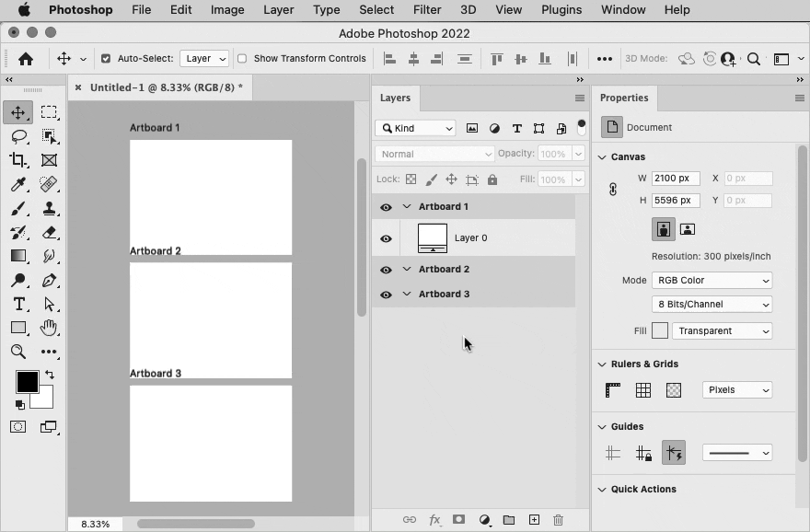Open the Filter menu

[427, 10]
